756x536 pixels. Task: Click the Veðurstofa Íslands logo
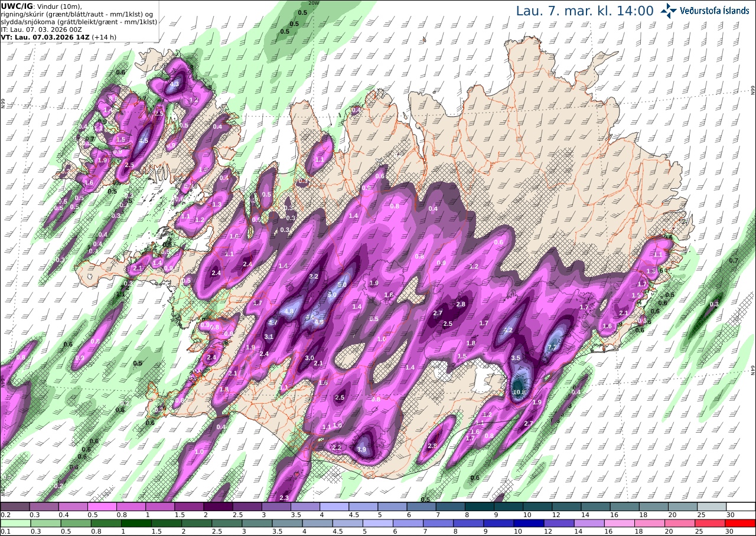[x=705, y=10]
